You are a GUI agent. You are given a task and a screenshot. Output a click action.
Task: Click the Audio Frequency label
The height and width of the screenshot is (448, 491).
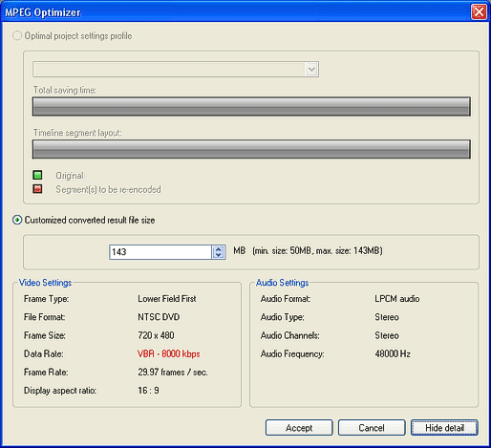coord(292,353)
